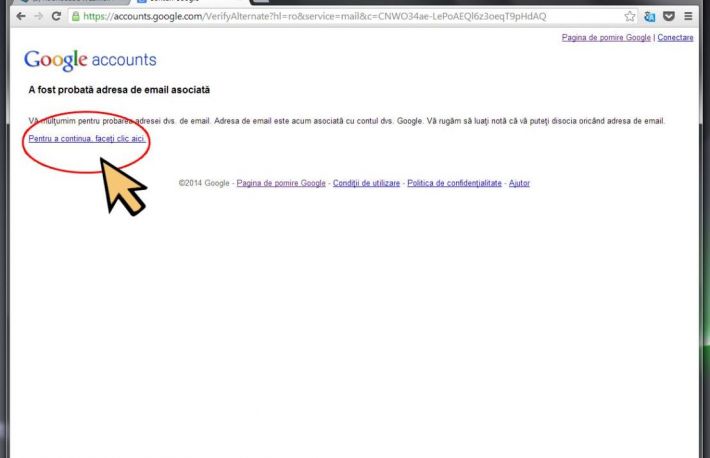This screenshot has height=458, width=710.
Task: Reload the page with the refresh icon
Action: [x=56, y=17]
